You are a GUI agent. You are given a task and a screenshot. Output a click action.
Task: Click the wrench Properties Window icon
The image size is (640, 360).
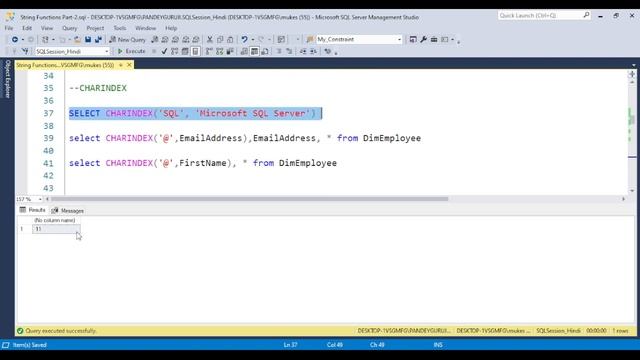click(x=423, y=40)
